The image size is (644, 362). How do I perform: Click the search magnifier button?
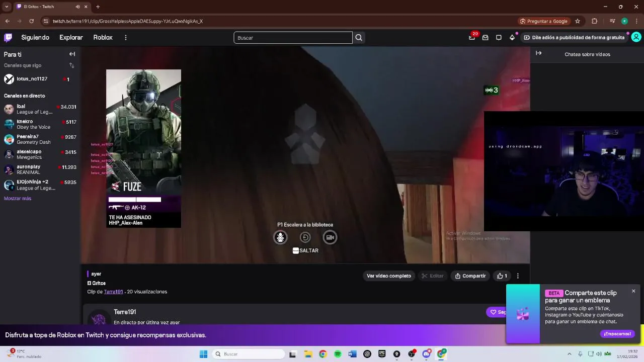coord(359,38)
